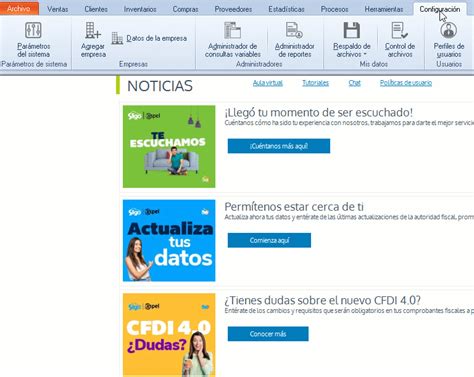Follow the Aula virtual link
The image size is (474, 377).
[268, 83]
